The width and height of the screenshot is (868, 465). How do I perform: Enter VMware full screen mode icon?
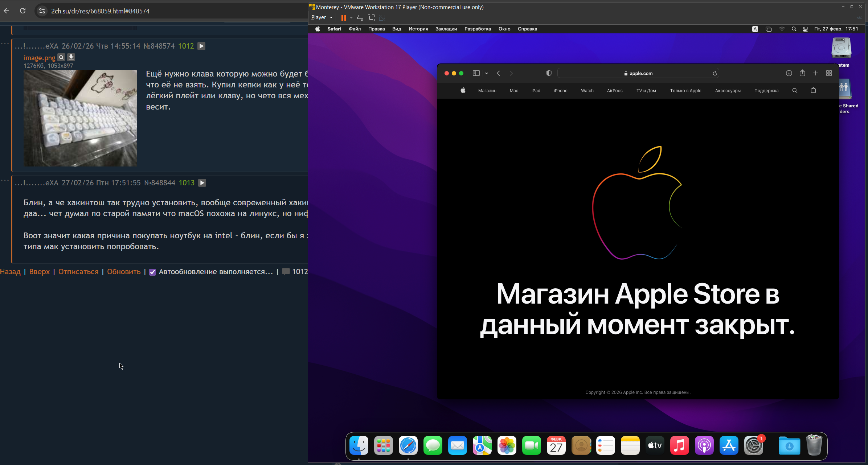click(x=371, y=18)
